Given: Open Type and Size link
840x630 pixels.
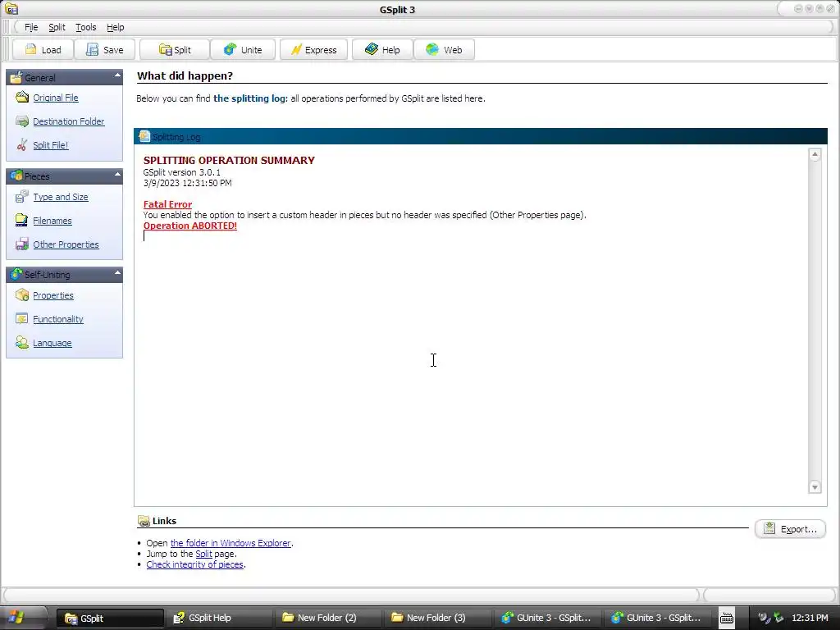Looking at the screenshot, I should [x=61, y=197].
